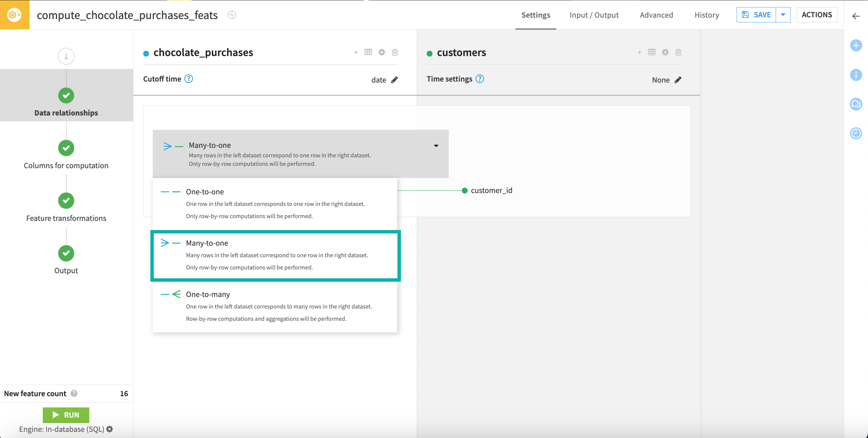Open the ACTIONS menu
The image size is (868, 438).
click(x=817, y=15)
